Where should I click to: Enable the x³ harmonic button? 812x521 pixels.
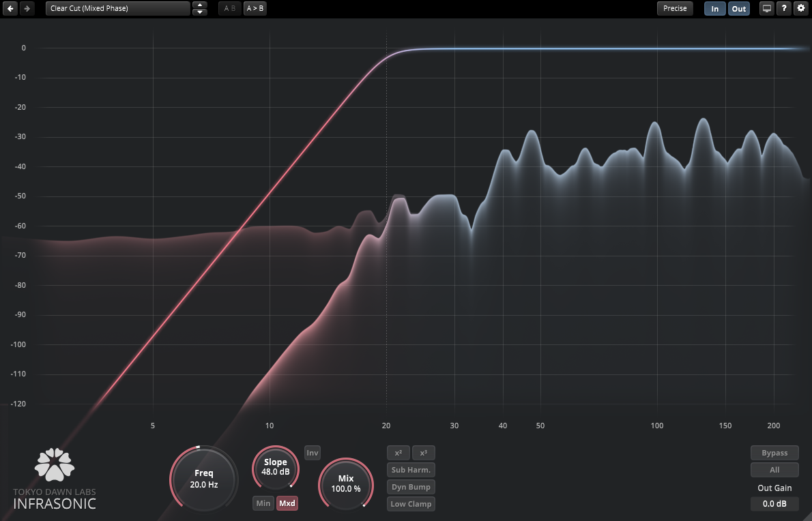point(423,453)
